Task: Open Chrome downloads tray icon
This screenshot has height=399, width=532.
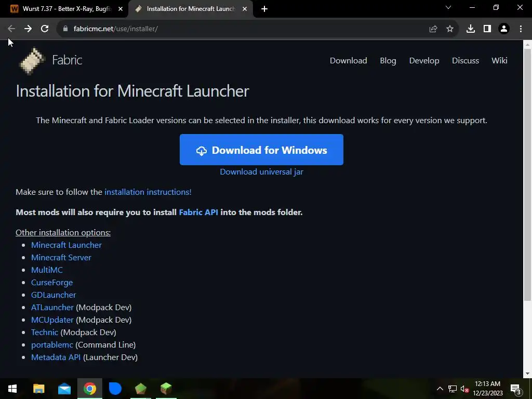Action: coord(471,29)
